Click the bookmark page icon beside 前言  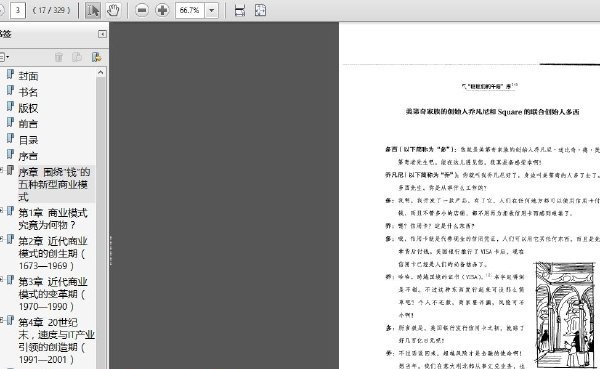click(x=10, y=122)
